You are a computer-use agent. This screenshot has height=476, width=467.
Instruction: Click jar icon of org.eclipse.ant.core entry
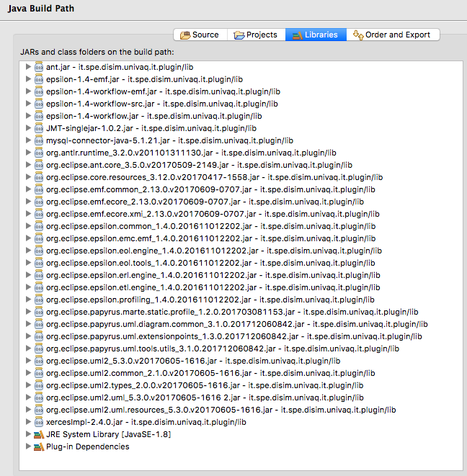point(39,164)
